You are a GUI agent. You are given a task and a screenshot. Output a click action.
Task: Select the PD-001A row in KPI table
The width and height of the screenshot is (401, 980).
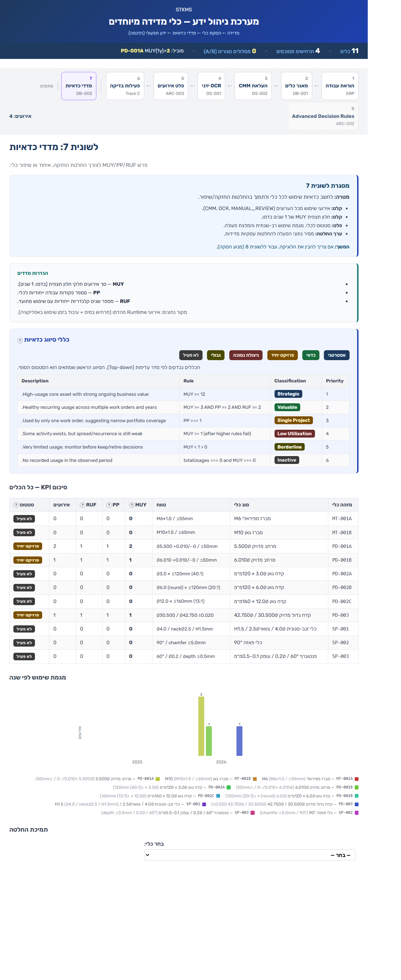184,546
